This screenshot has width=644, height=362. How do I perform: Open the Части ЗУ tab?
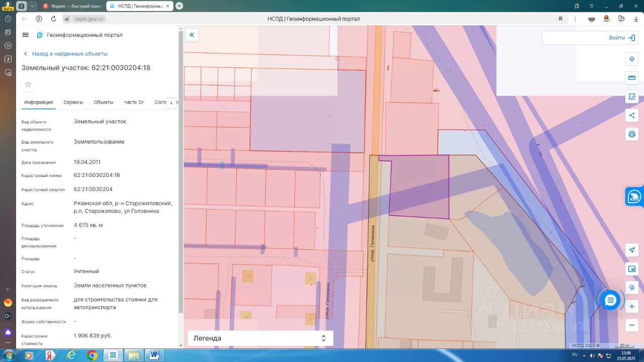pos(134,103)
